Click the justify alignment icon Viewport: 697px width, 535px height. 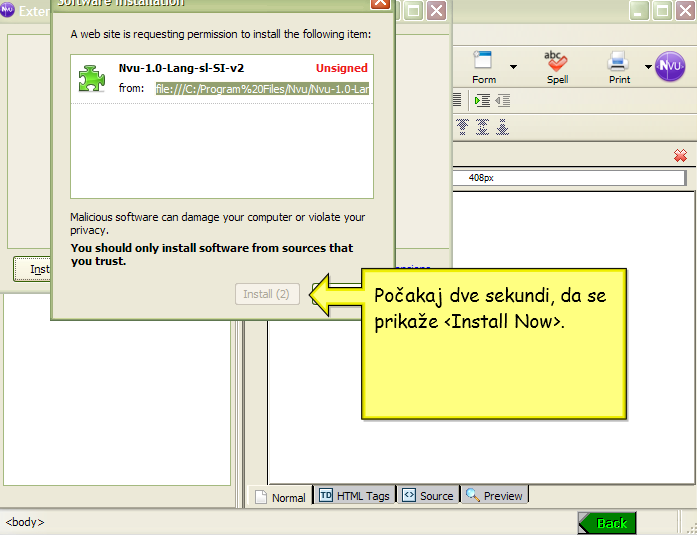457,100
